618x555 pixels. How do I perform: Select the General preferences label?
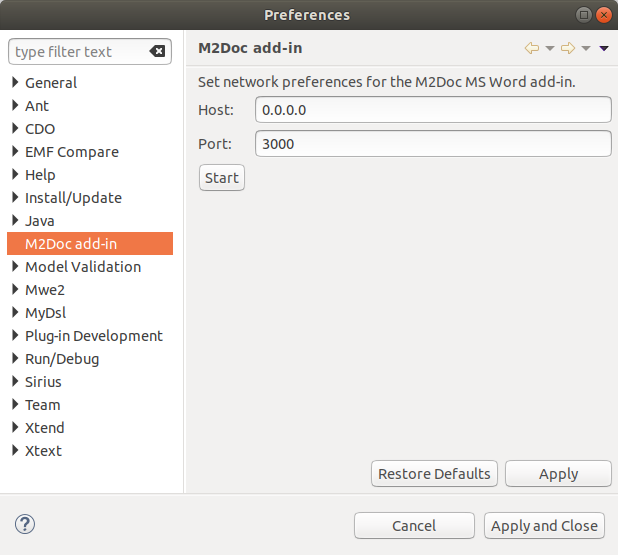(x=51, y=83)
